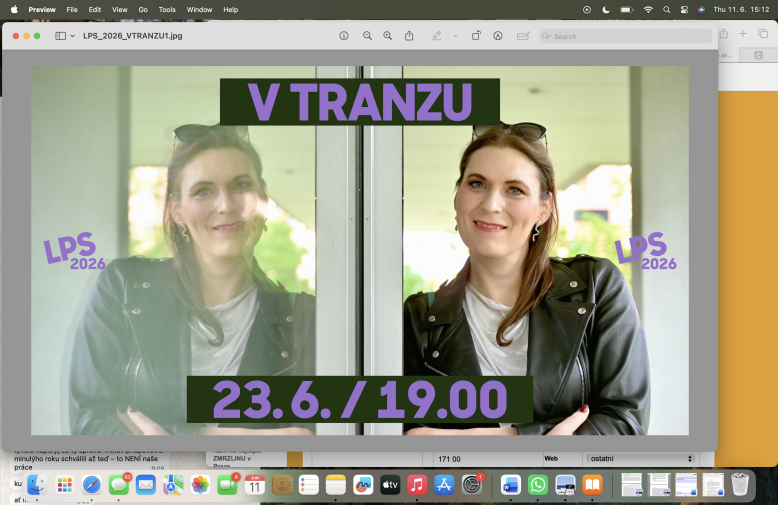Focus the Preview Search field
The width and height of the screenshot is (778, 505).
[x=626, y=36]
